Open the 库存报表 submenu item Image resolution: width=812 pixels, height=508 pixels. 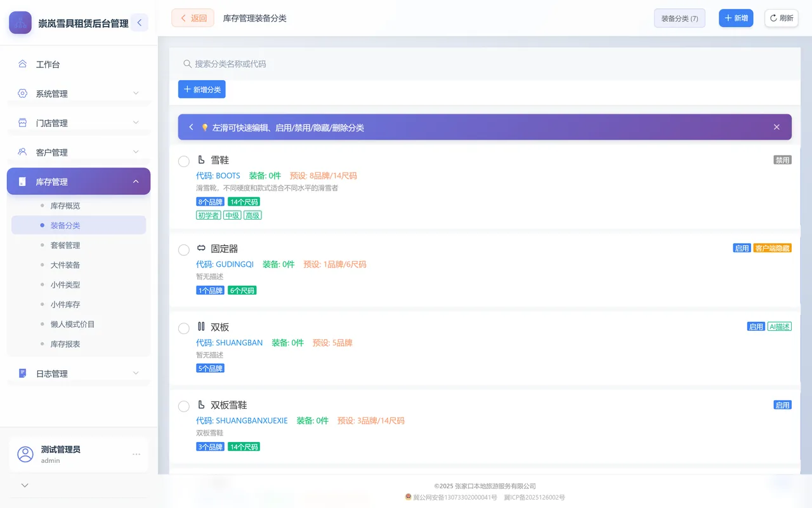(x=79, y=344)
